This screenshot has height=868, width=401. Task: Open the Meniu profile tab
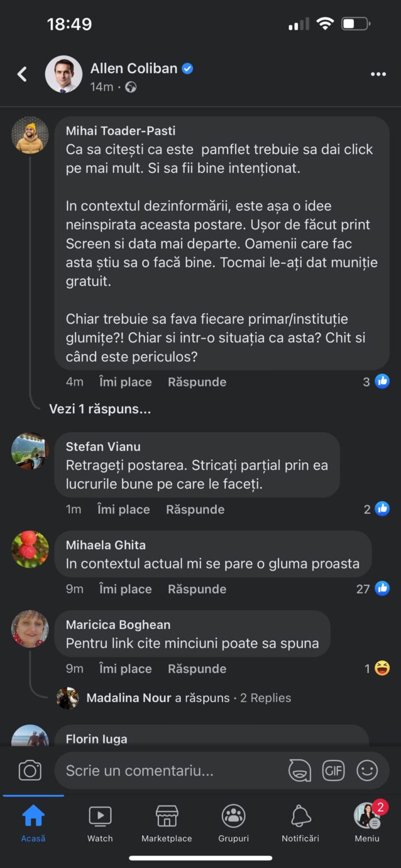[367, 823]
